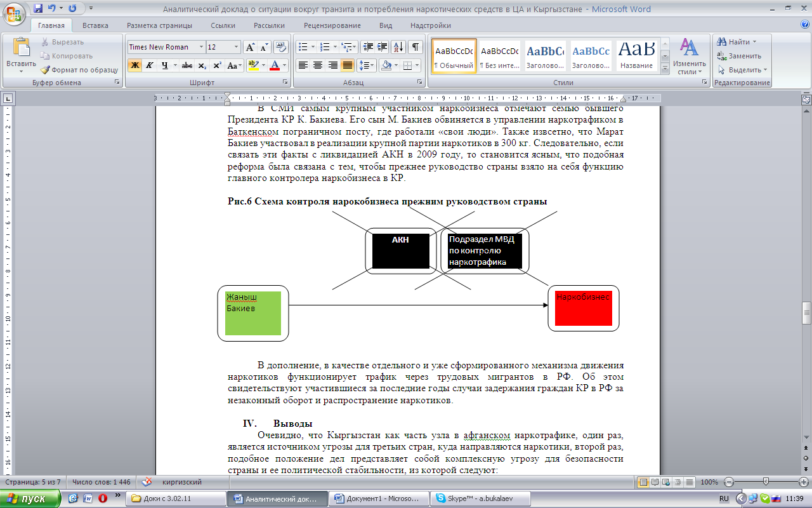Open font size dropdown showing 12
Image resolution: width=812 pixels, height=508 pixels.
237,47
